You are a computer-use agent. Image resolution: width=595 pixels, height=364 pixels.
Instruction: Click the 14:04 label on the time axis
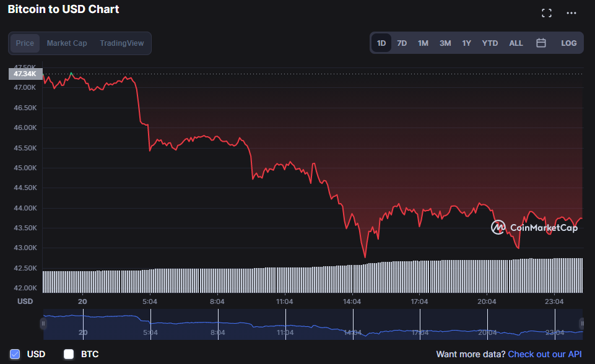[x=352, y=301]
